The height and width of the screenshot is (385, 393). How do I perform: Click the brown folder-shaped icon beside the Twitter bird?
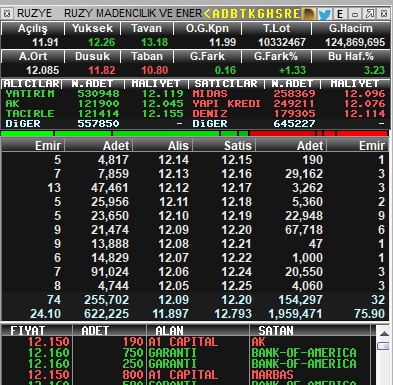pos(309,14)
